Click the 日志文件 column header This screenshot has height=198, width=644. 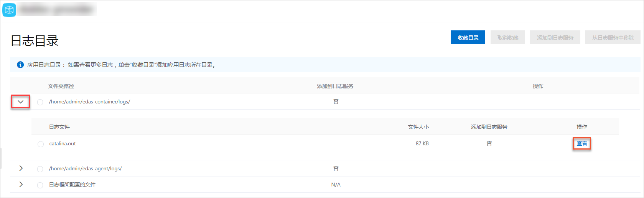tap(59, 127)
